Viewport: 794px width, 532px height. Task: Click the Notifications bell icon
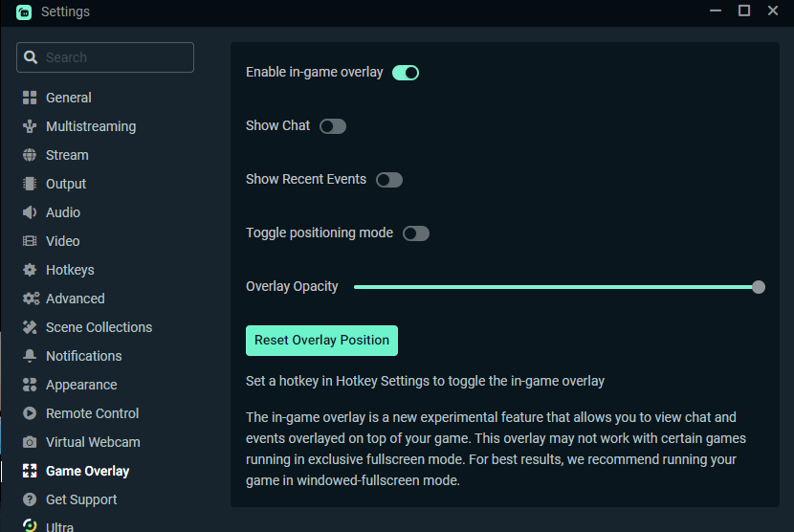pyautogui.click(x=30, y=356)
